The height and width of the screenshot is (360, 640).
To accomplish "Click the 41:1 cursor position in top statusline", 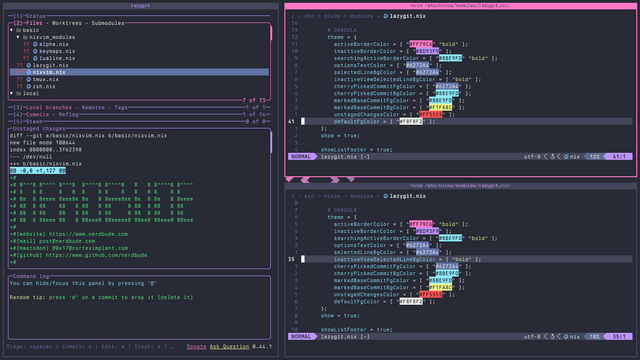I will (619, 156).
